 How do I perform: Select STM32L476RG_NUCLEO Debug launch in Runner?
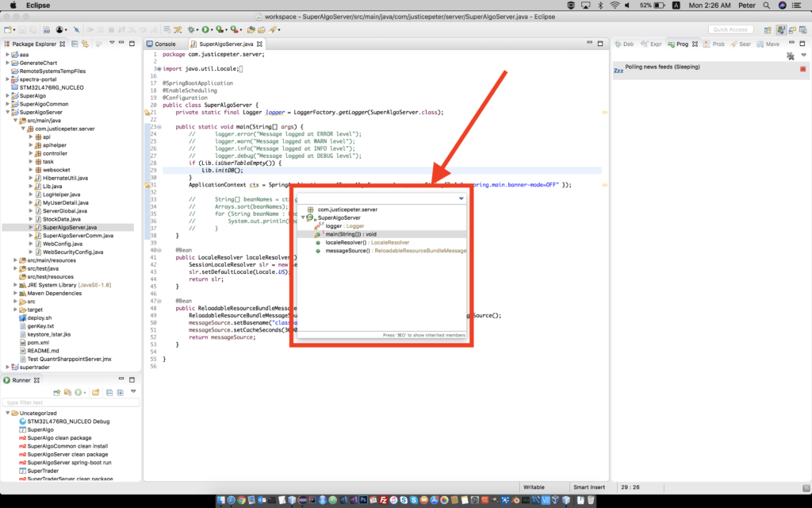68,421
